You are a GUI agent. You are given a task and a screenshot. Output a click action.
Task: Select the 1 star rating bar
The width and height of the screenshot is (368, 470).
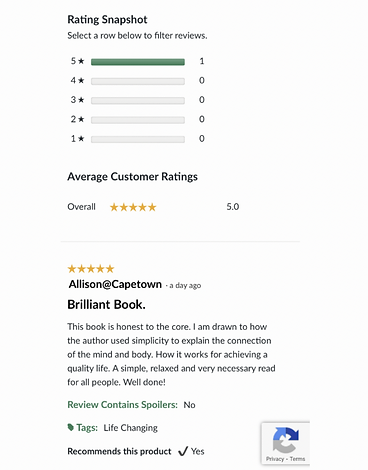tap(138, 139)
